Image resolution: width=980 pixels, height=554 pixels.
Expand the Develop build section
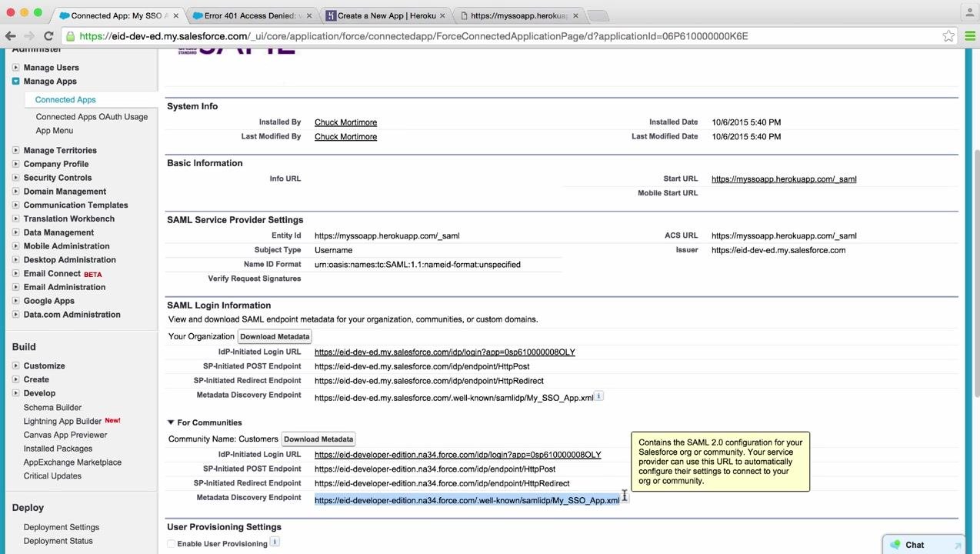(x=15, y=393)
